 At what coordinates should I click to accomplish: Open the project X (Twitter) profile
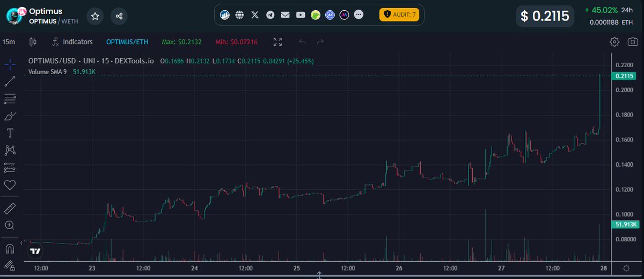point(255,15)
